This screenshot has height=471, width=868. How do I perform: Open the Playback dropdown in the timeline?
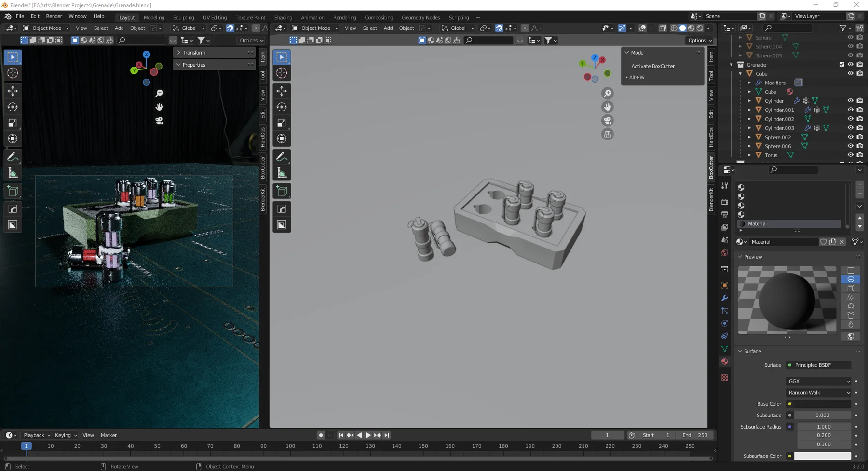pos(37,435)
